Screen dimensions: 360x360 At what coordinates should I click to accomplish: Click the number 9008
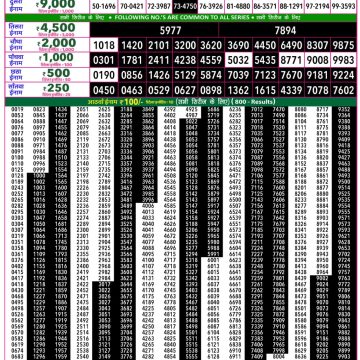coord(317,60)
